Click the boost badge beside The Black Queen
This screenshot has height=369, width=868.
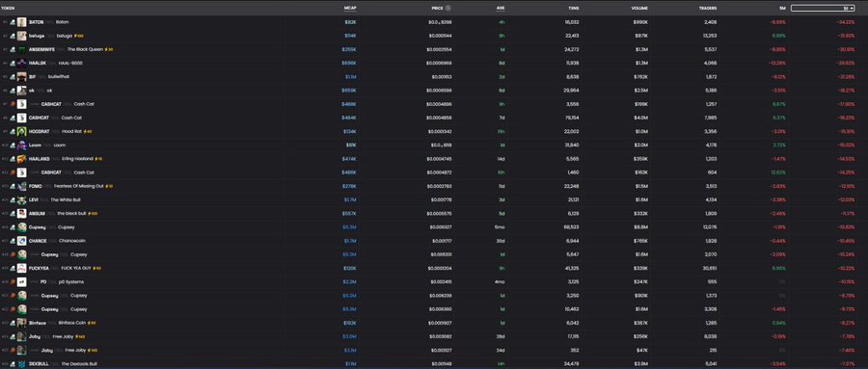pyautogui.click(x=108, y=49)
